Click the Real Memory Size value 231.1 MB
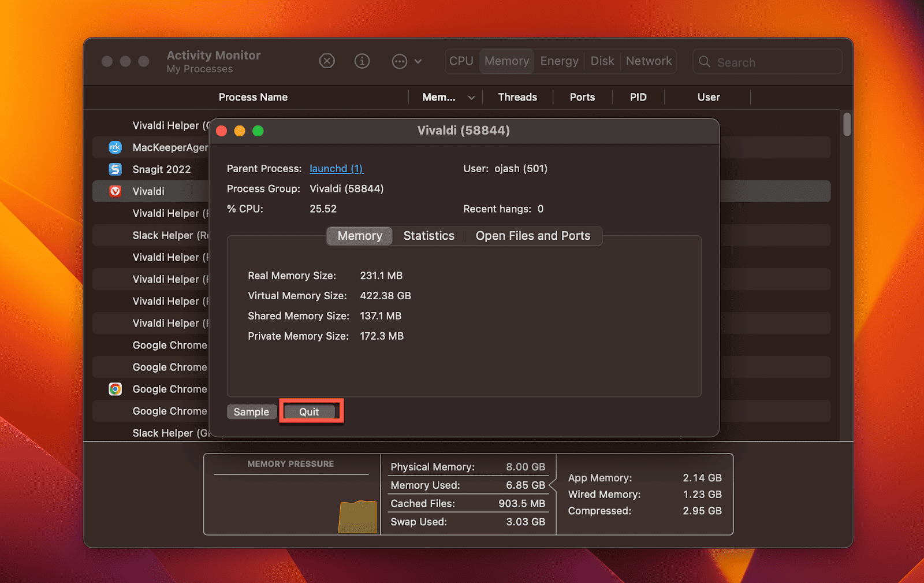The height and width of the screenshot is (583, 924). [x=381, y=276]
